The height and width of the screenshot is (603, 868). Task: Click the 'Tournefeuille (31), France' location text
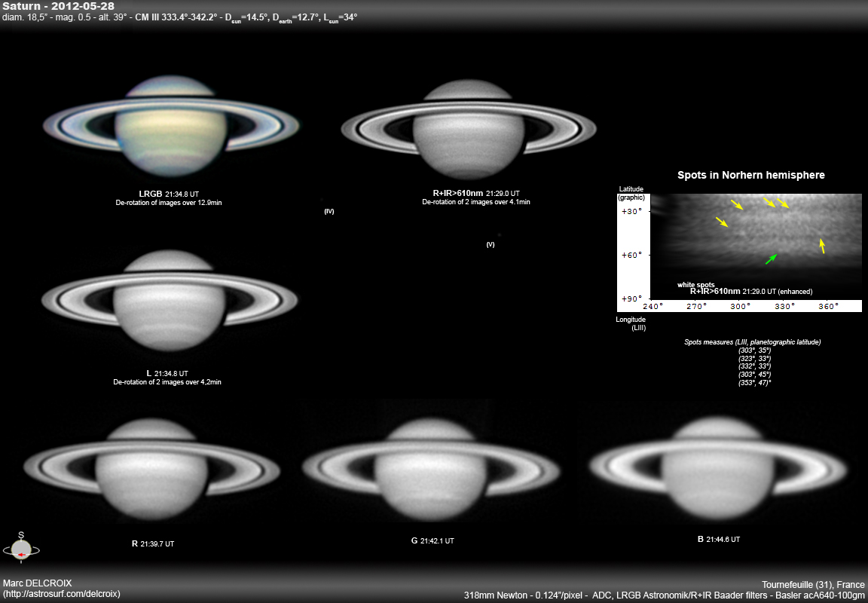pyautogui.click(x=813, y=585)
